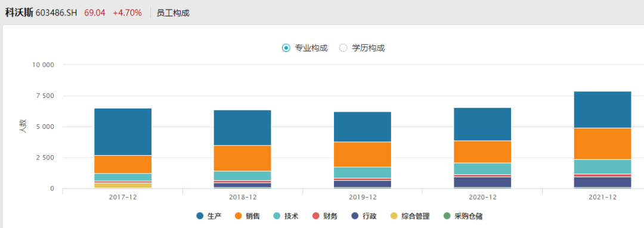Click the 603486.SH stock code
644x228 pixels.
(x=56, y=13)
